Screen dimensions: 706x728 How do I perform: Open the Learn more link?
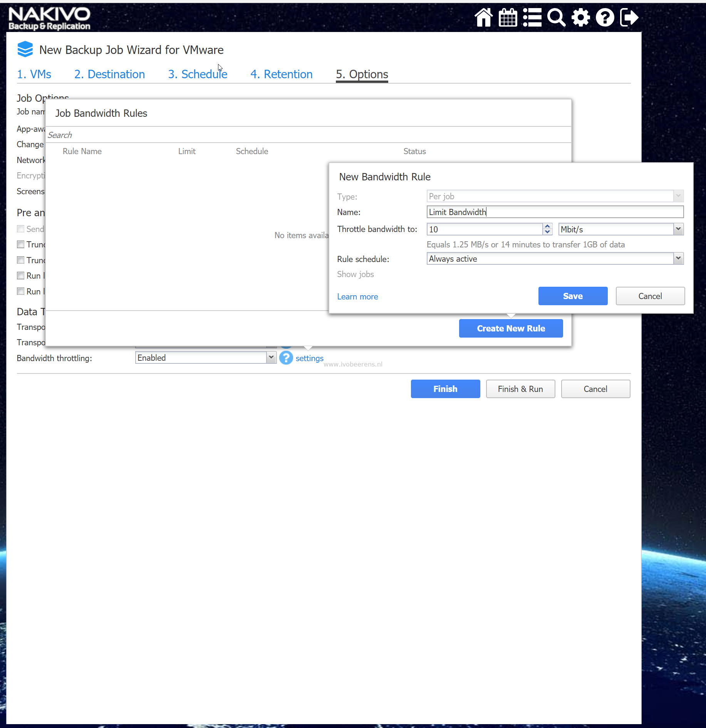[357, 296]
